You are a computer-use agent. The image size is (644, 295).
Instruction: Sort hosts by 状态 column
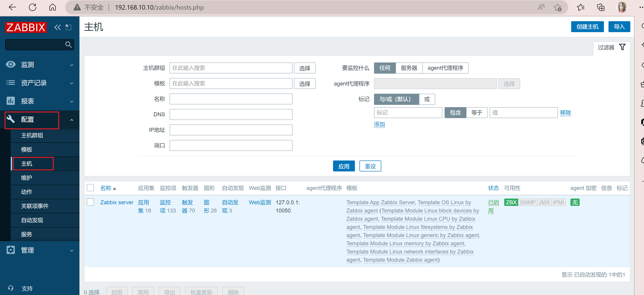493,188
